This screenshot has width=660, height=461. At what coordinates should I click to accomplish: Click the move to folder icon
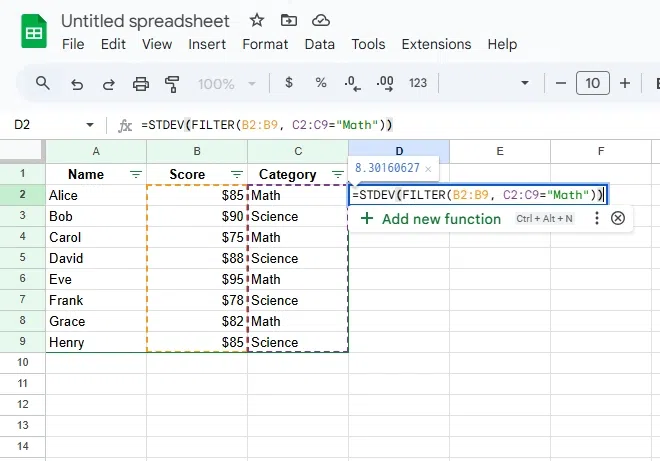click(x=288, y=20)
